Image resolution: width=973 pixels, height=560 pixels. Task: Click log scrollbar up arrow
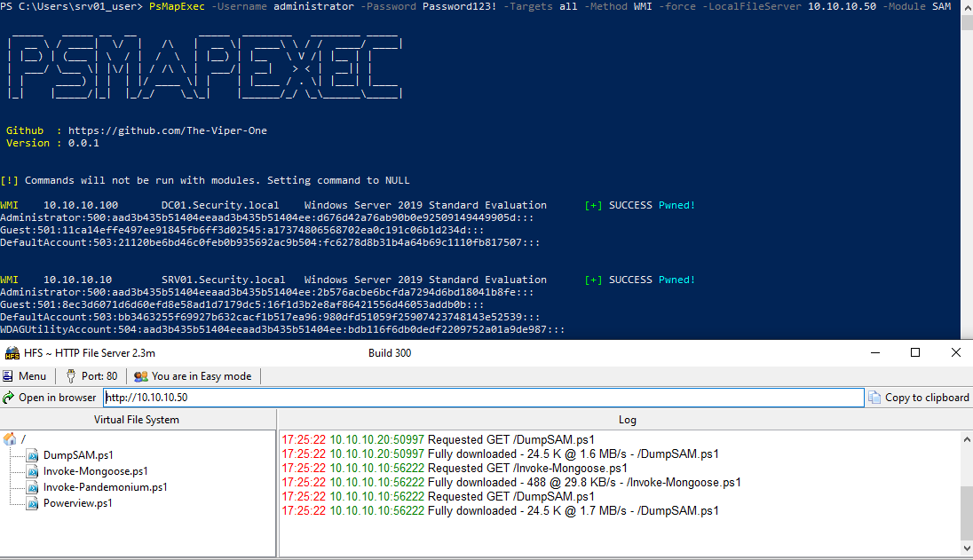click(967, 439)
